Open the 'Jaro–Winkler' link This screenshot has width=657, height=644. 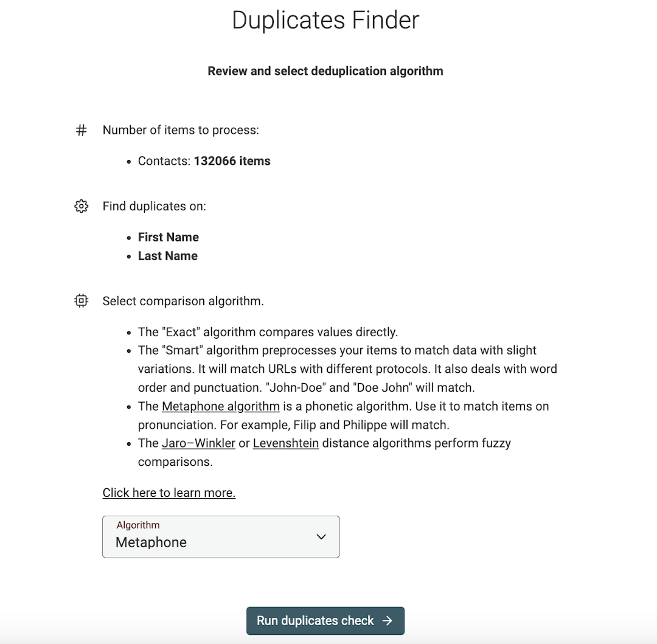click(x=198, y=443)
